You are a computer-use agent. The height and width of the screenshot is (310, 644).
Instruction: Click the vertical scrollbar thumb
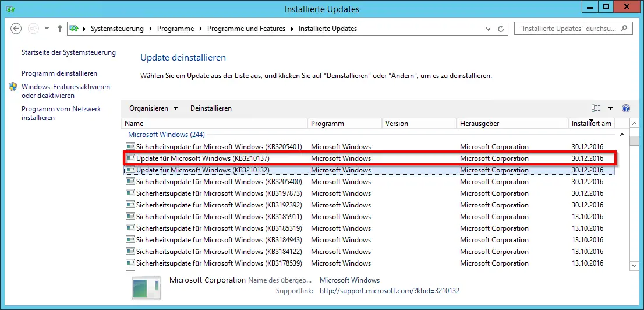point(634,140)
